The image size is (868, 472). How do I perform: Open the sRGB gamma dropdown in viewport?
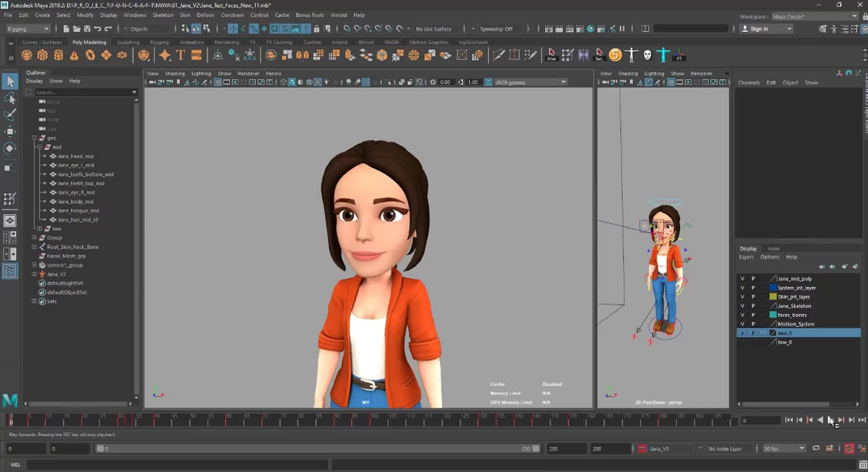563,82
